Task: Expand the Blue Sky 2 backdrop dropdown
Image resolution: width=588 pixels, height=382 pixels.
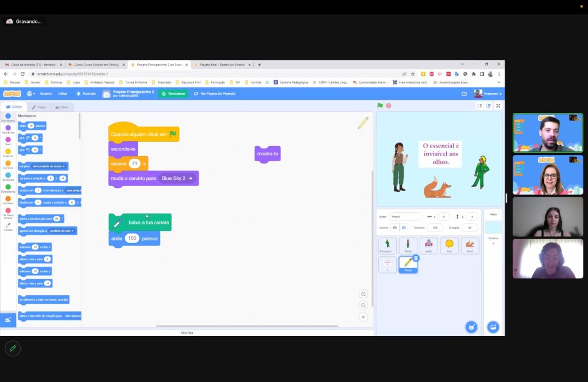Action: 191,178
